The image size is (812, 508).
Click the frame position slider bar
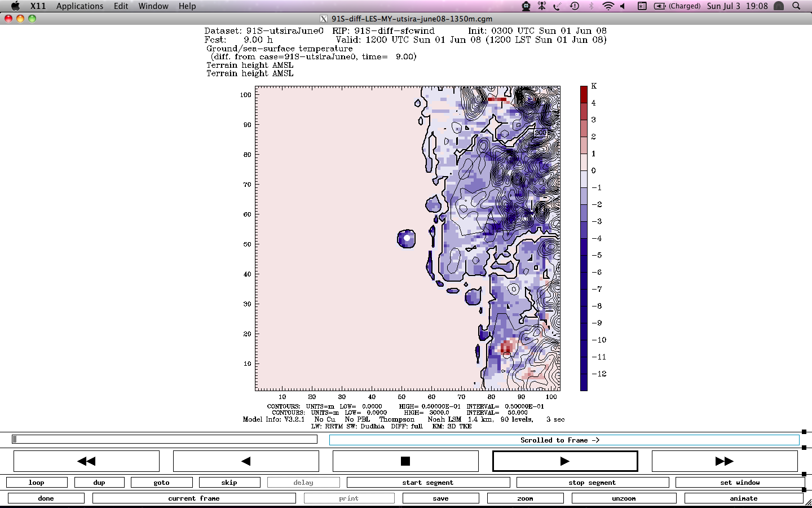click(x=164, y=439)
